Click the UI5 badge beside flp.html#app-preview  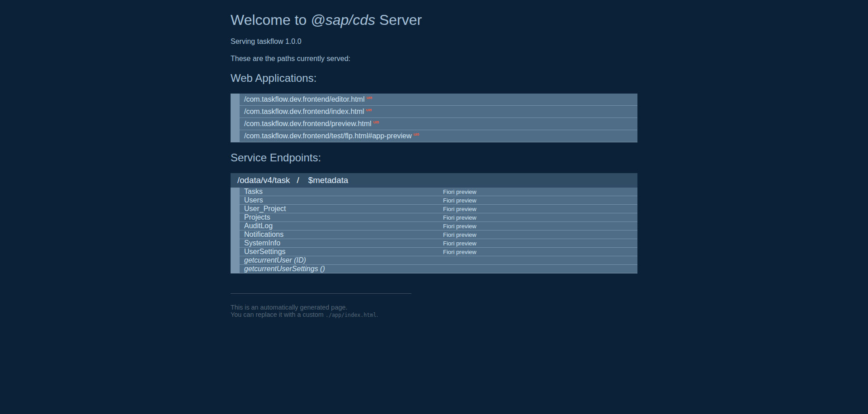[x=416, y=134]
